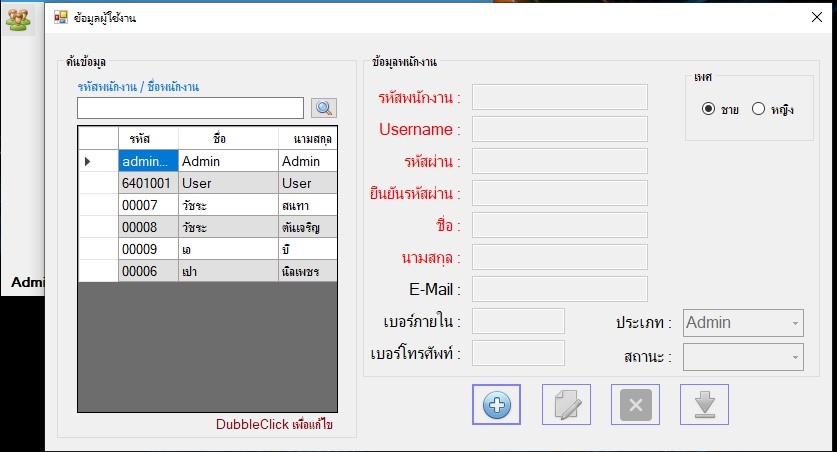Screen dimensions: 837x452
Task: Select the ชาย gender radio button
Action: pyautogui.click(x=709, y=109)
